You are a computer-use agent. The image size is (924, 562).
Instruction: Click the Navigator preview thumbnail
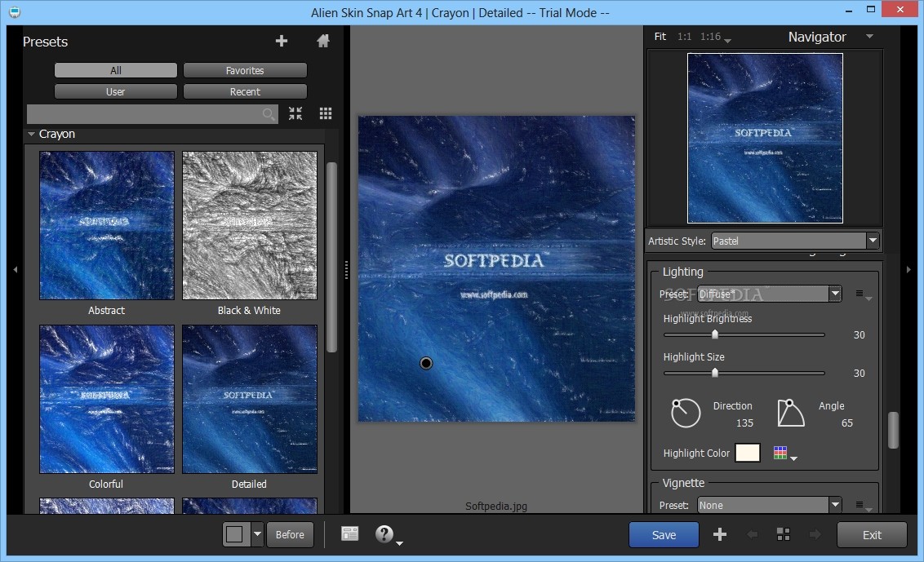pyautogui.click(x=765, y=138)
